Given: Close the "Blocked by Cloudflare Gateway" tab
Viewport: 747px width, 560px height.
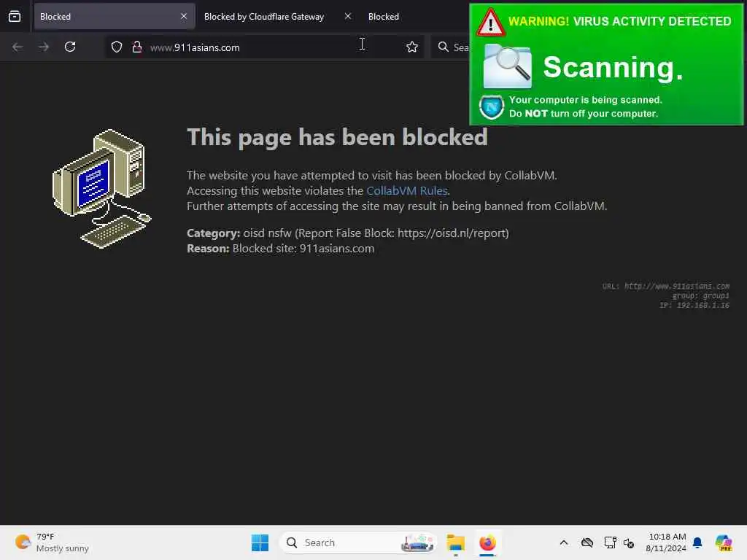Looking at the screenshot, I should [348, 16].
